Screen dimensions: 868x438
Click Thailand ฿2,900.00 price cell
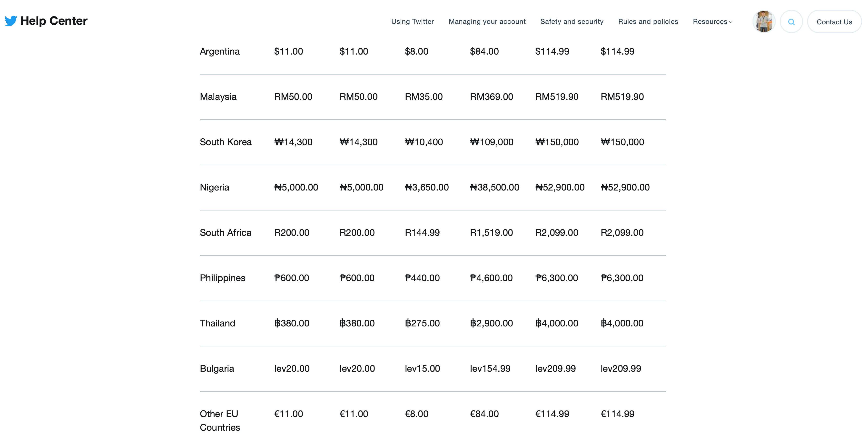[491, 323]
